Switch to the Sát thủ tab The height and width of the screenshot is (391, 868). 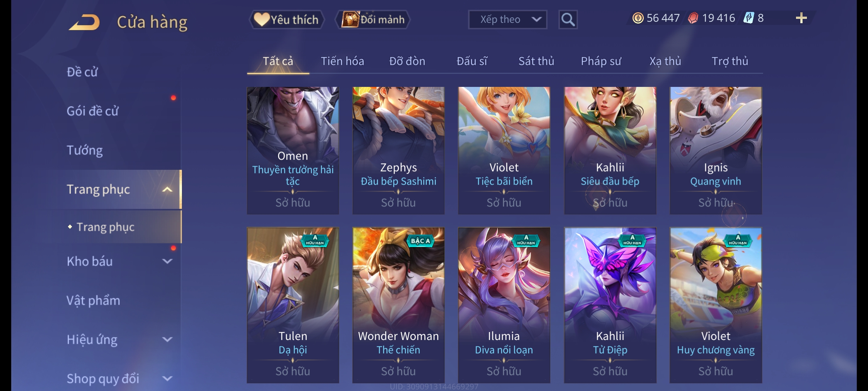(x=536, y=61)
